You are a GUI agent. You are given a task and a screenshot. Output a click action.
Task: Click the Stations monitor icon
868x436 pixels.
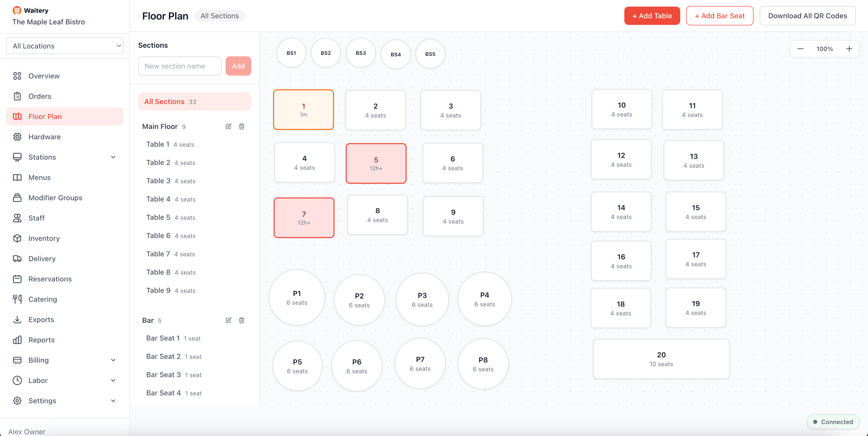click(17, 157)
